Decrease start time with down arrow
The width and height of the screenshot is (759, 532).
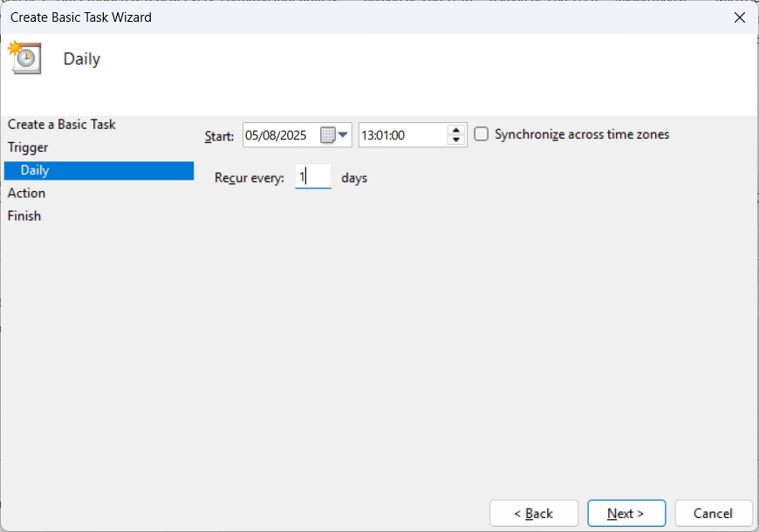click(x=455, y=140)
